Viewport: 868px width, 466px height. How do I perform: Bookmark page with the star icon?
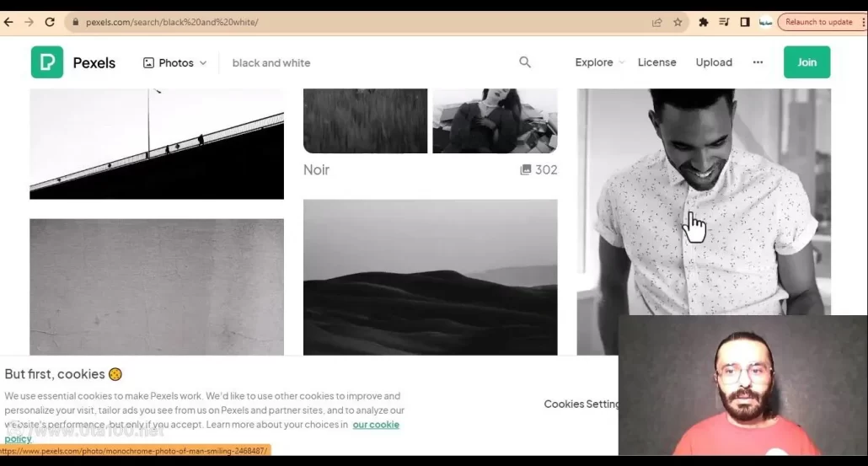coord(678,23)
